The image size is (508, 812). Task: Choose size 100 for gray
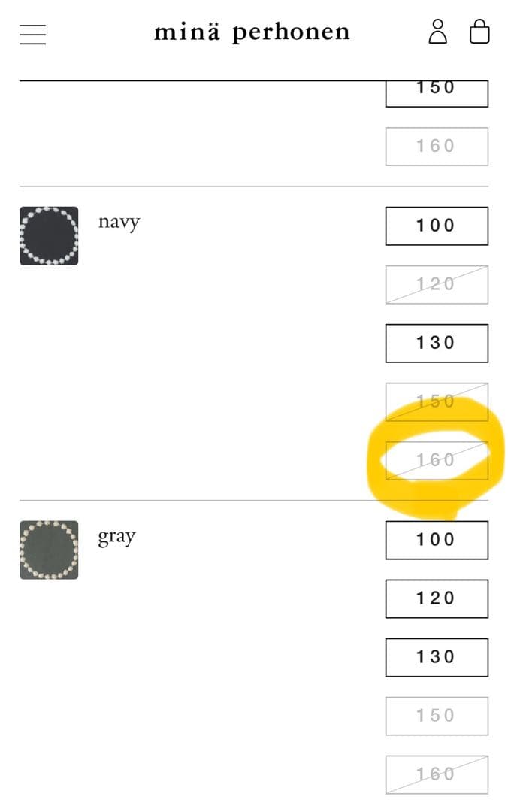coord(437,540)
